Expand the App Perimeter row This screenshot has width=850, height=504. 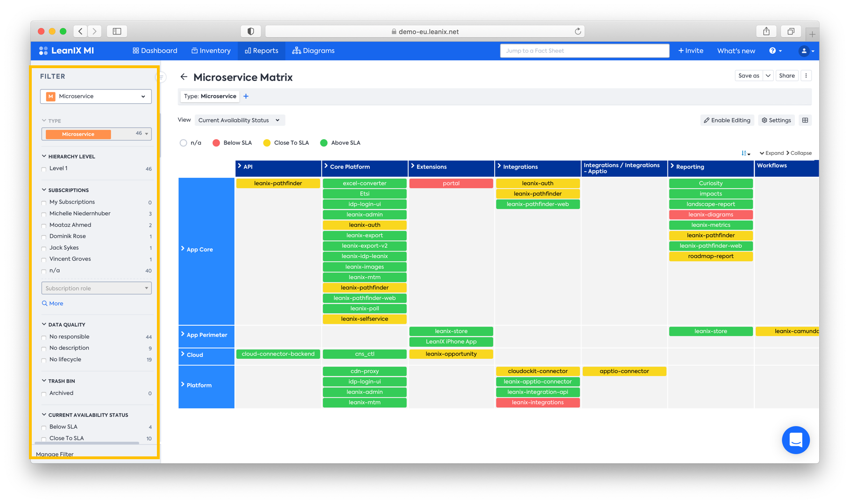(183, 334)
